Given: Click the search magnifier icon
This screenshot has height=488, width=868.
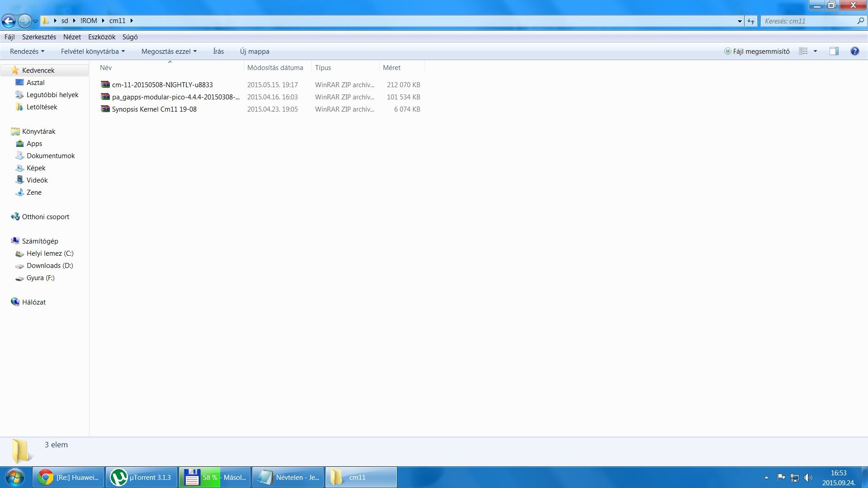Looking at the screenshot, I should 860,21.
